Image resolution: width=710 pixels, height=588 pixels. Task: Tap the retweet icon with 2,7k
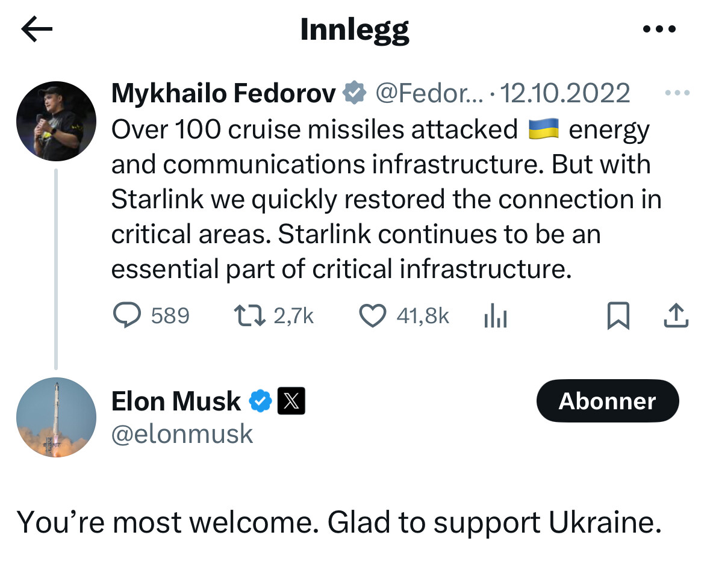[249, 315]
